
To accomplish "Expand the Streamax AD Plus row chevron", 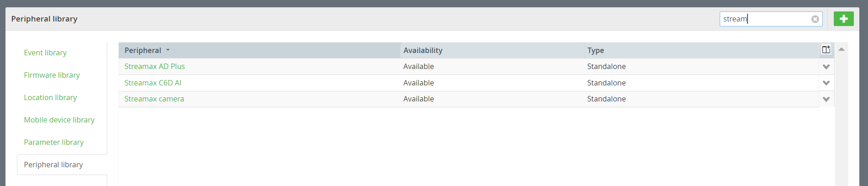I will (826, 67).
